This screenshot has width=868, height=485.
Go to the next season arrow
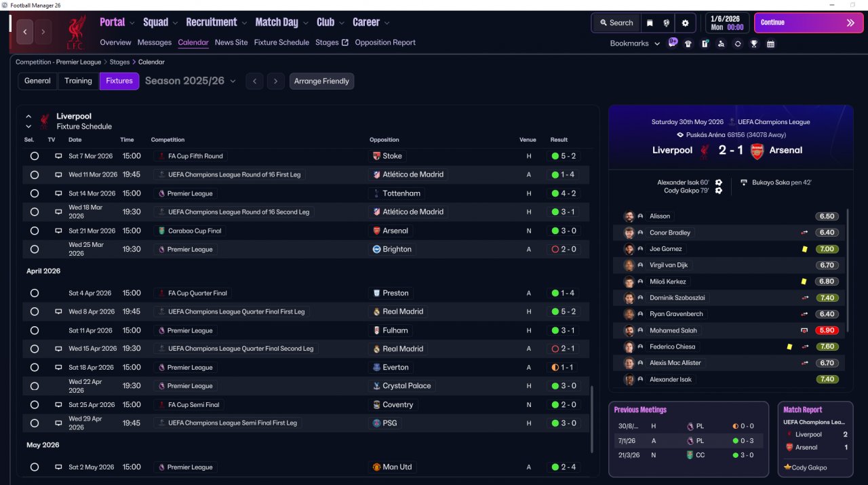[x=275, y=81]
